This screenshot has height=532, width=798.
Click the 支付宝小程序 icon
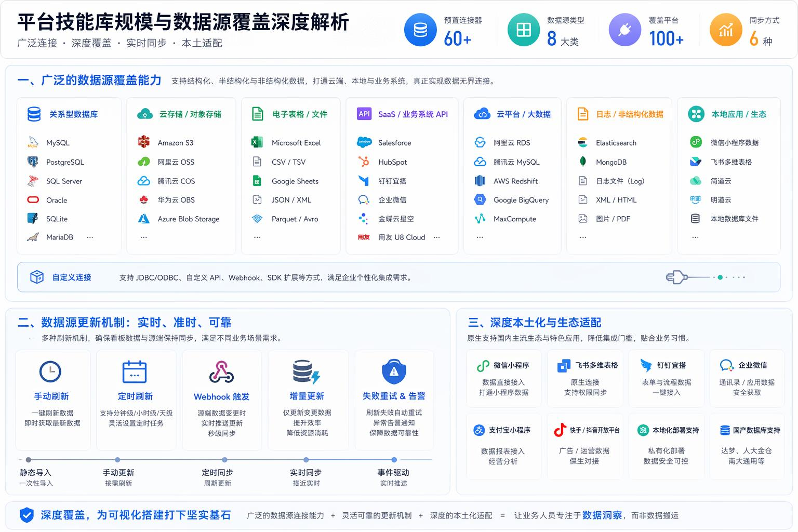pos(479,430)
